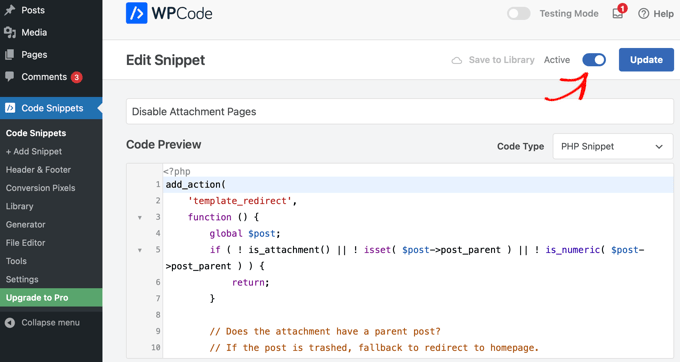
Task: Click Help link in header
Action: [x=664, y=14]
